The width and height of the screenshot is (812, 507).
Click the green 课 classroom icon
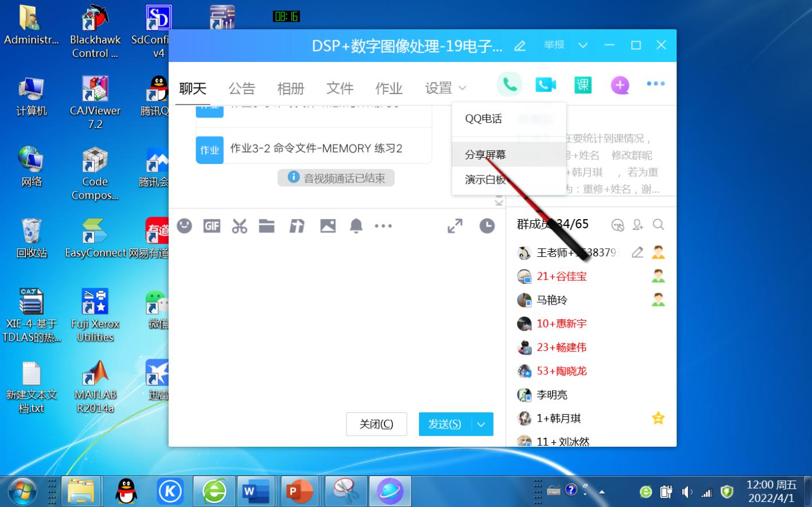click(x=582, y=85)
